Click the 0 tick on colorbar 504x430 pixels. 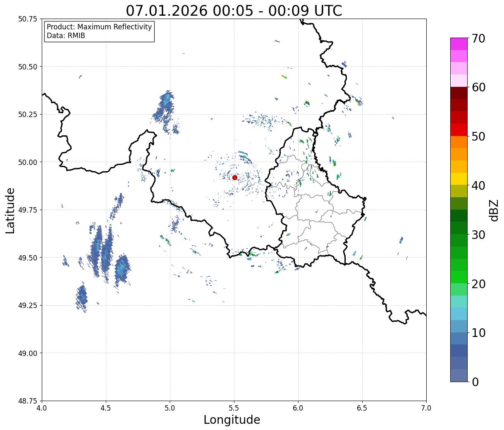point(475,382)
